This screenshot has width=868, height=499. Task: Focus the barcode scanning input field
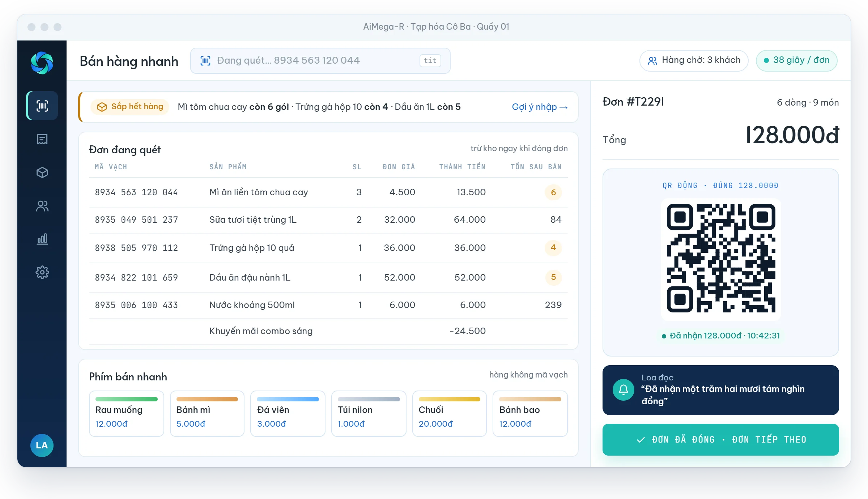[320, 61]
